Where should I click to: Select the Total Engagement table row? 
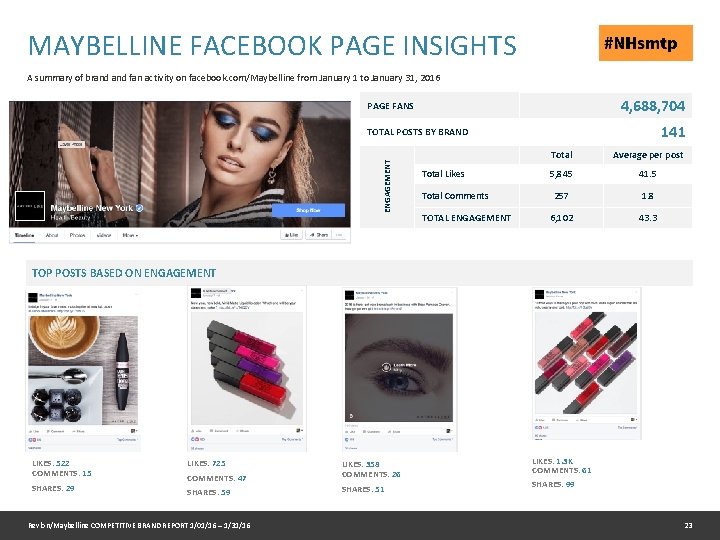click(x=553, y=218)
